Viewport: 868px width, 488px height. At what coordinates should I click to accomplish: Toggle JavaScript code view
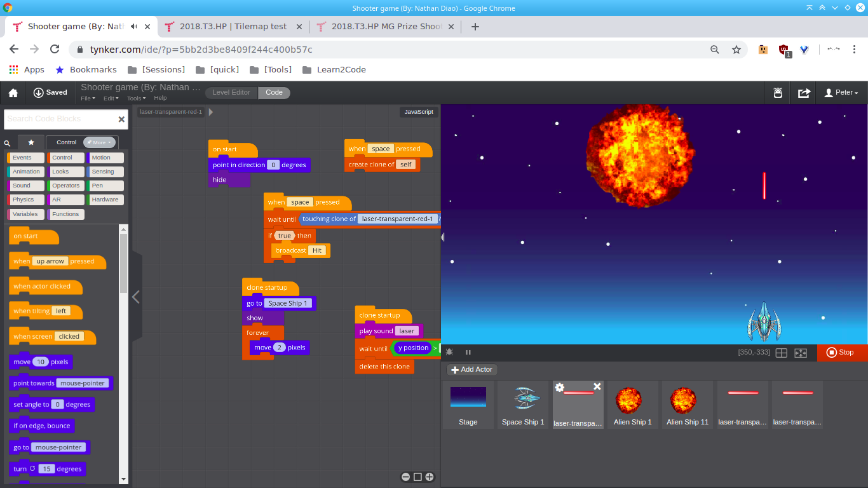coord(419,112)
